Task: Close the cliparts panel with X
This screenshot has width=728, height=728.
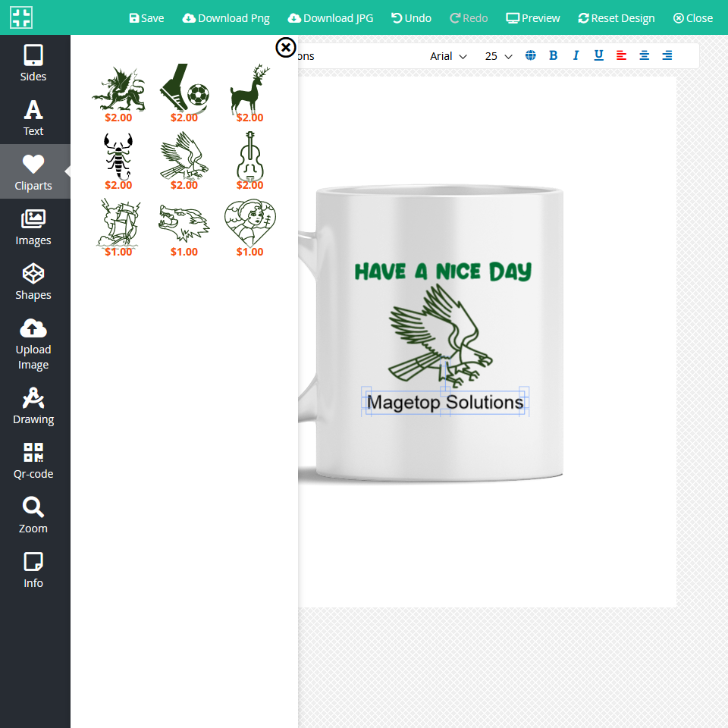Action: [285, 48]
